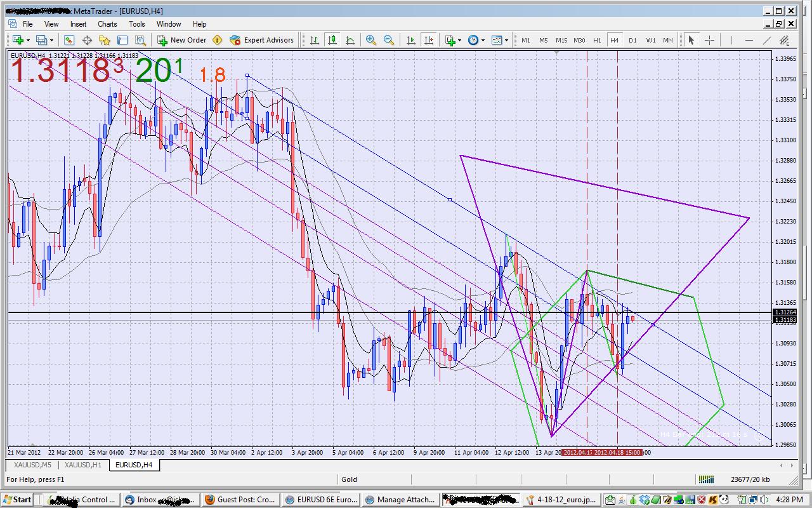This screenshot has height=508, width=812.
Task: Open the Charts menu
Action: tap(107, 24)
